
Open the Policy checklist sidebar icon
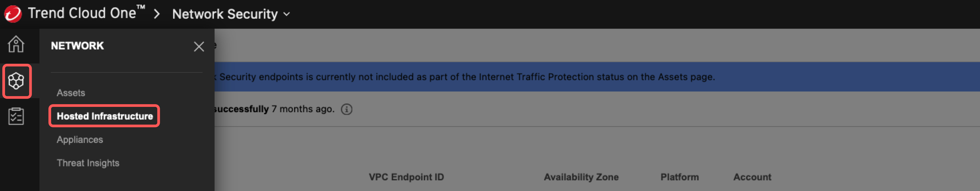coord(16,116)
